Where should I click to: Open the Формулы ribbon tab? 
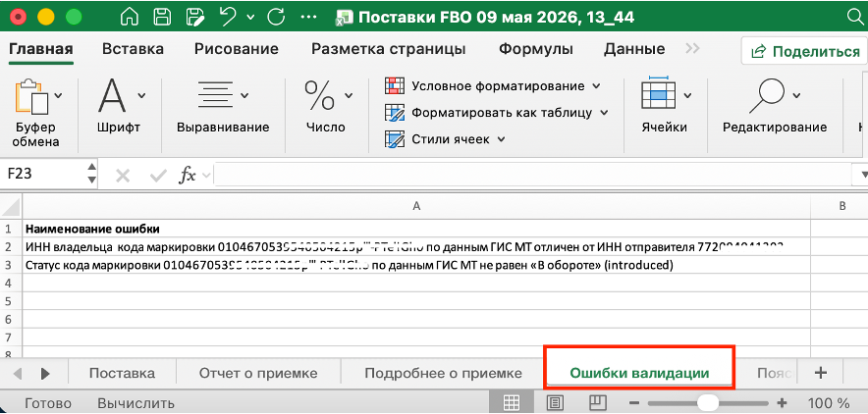click(536, 49)
